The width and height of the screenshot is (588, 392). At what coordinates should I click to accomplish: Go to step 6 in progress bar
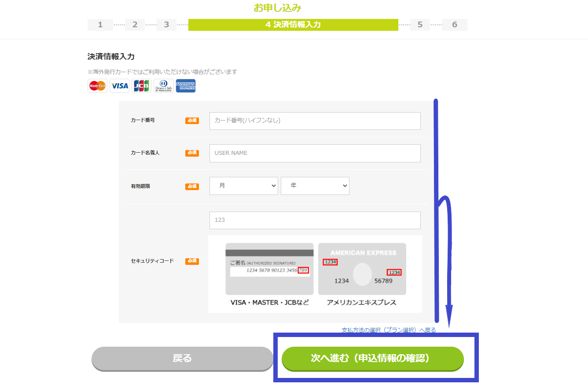pos(455,25)
